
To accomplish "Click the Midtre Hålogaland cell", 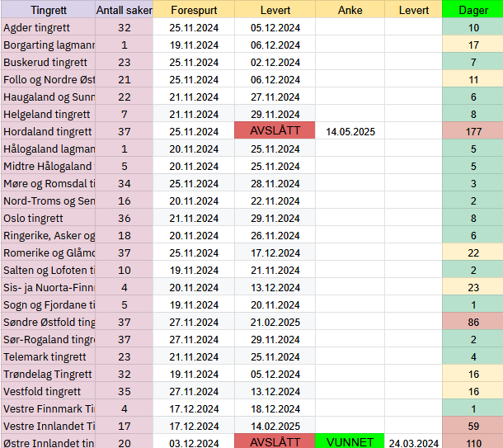I will [x=48, y=166].
